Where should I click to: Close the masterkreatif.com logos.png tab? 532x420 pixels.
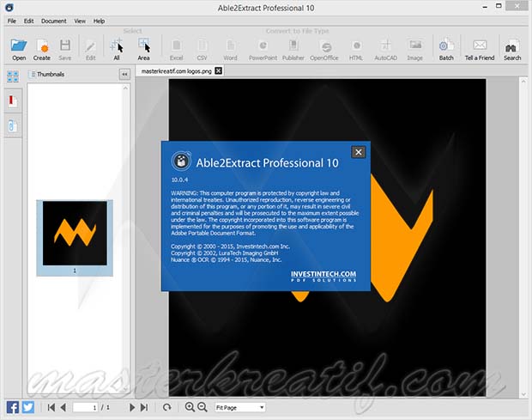point(219,71)
